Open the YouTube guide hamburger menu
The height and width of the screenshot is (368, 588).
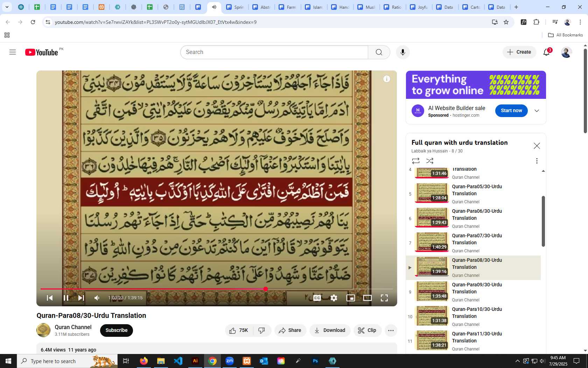tap(13, 52)
